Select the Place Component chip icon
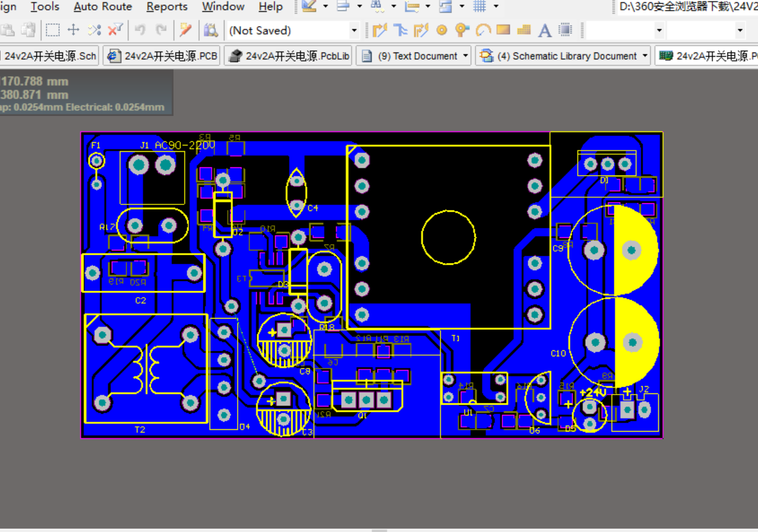758x532 pixels. [x=565, y=30]
